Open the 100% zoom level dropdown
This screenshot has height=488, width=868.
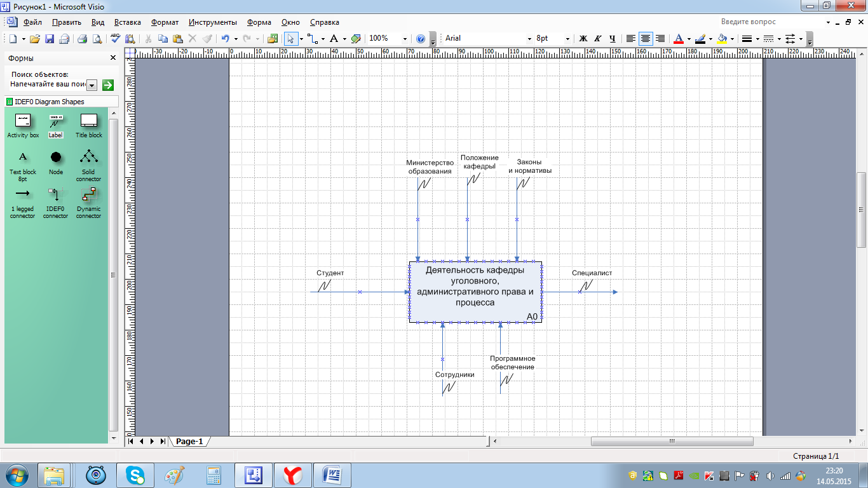point(405,39)
